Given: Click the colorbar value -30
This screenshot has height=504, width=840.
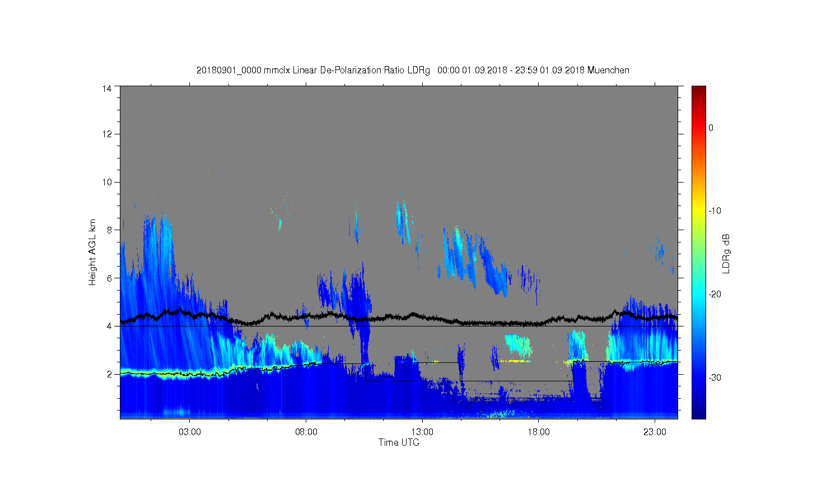Looking at the screenshot, I should [x=715, y=378].
